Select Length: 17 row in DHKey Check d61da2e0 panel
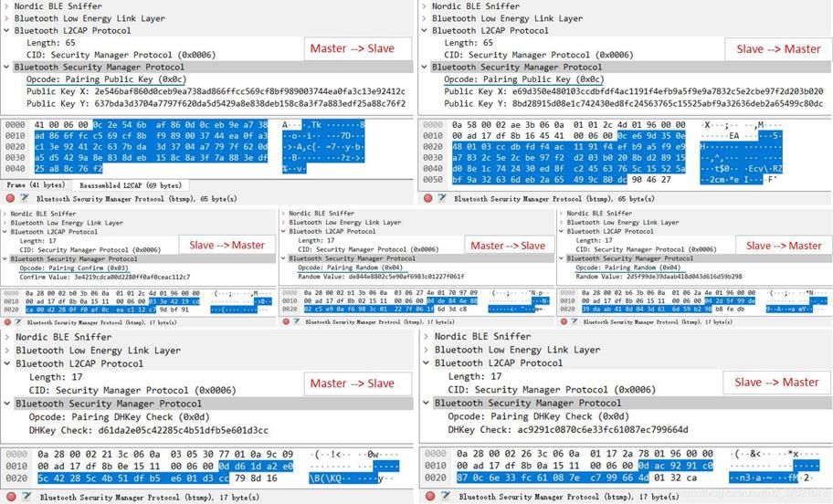The image size is (833, 504). click(x=56, y=377)
